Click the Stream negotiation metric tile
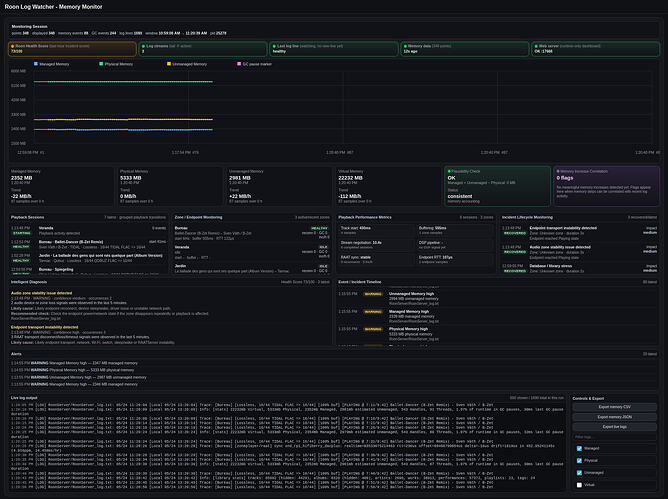Viewport: 668px width, 499px height. 376,245
